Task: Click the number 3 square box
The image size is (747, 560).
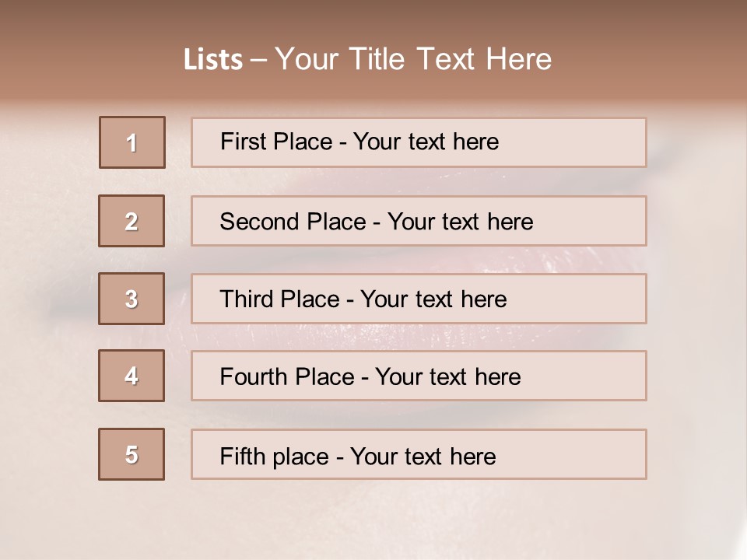Action: [x=132, y=299]
